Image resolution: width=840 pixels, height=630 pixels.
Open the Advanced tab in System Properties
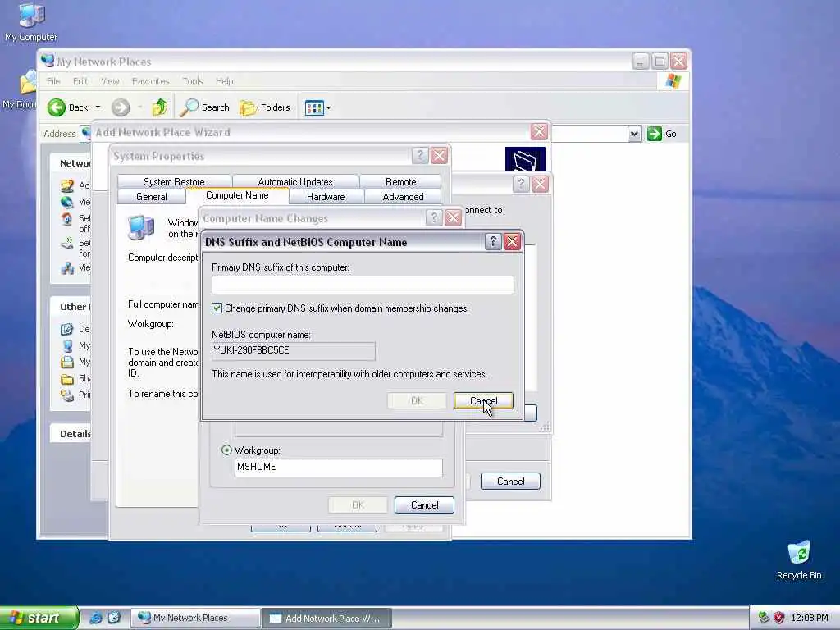403,197
